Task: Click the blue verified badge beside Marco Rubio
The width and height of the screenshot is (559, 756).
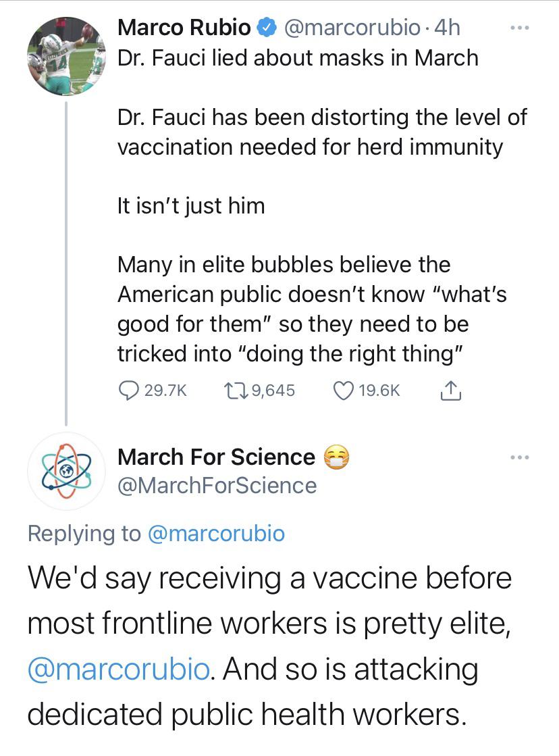Action: click(267, 28)
